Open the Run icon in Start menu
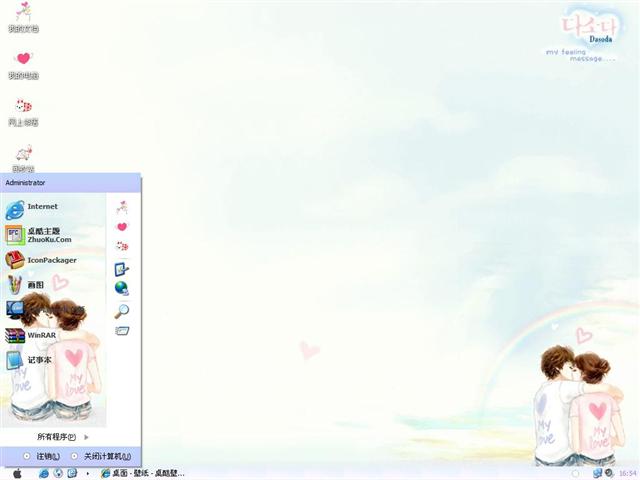 [122, 331]
